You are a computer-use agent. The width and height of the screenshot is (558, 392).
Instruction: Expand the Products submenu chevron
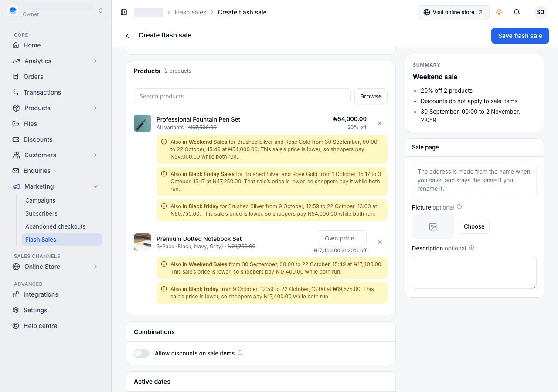click(x=95, y=108)
